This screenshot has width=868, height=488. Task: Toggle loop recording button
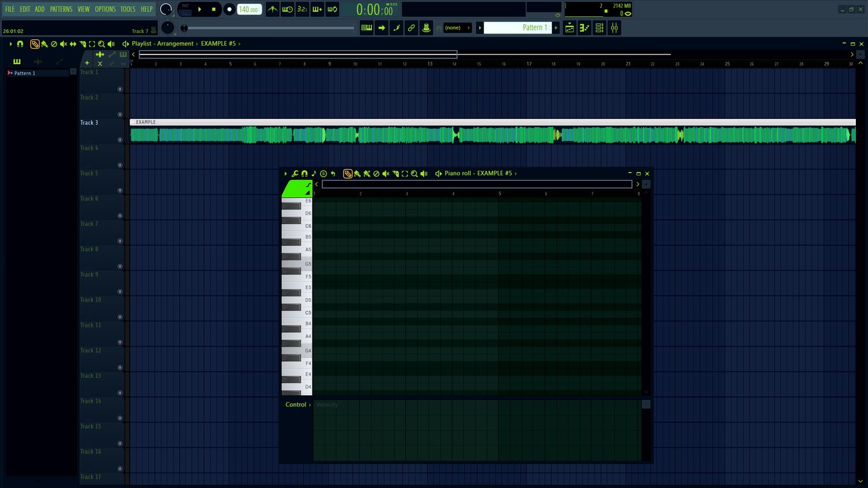coord(332,9)
